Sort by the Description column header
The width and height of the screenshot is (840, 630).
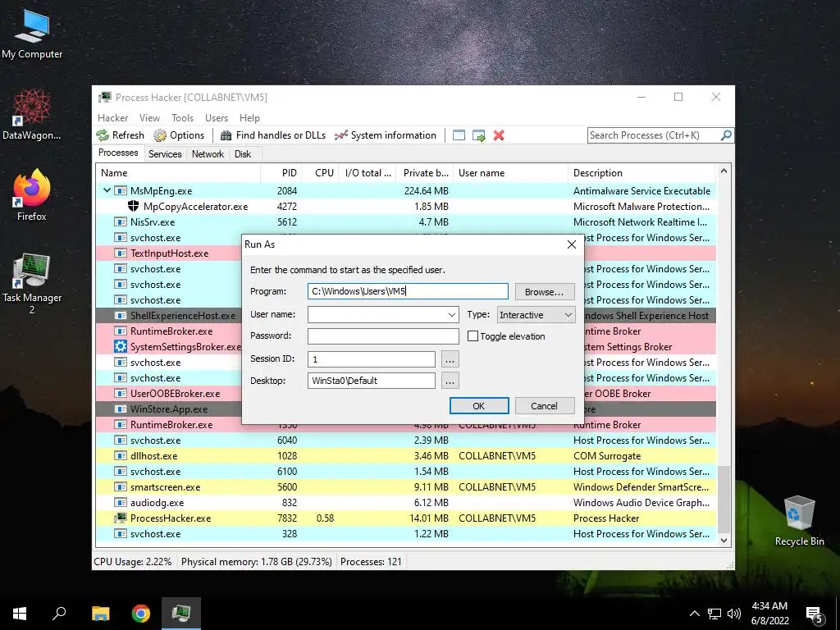641,173
